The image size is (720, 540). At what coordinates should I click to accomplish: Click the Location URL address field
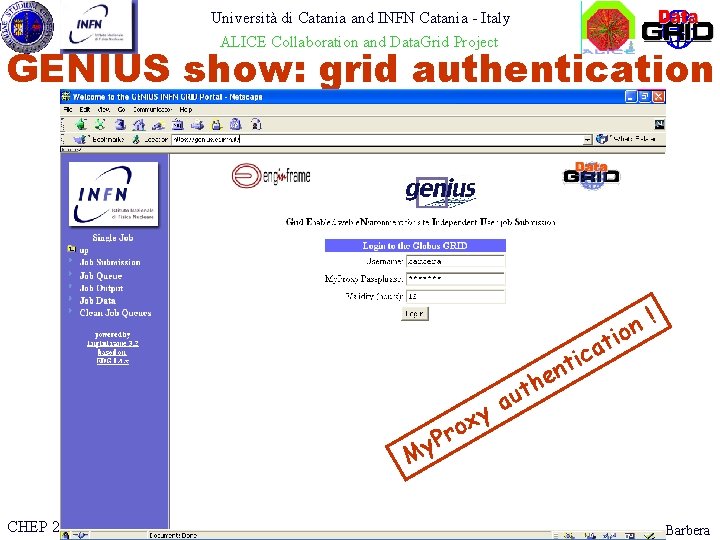[x=377, y=139]
